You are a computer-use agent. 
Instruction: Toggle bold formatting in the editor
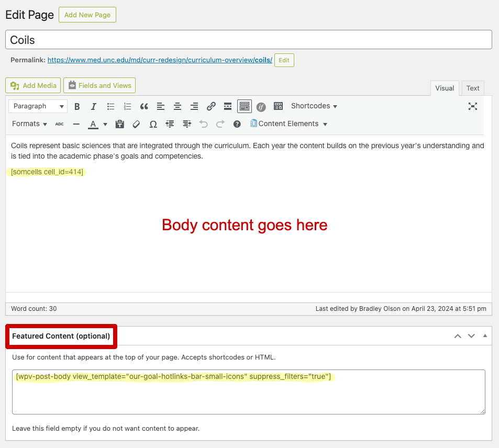77,106
